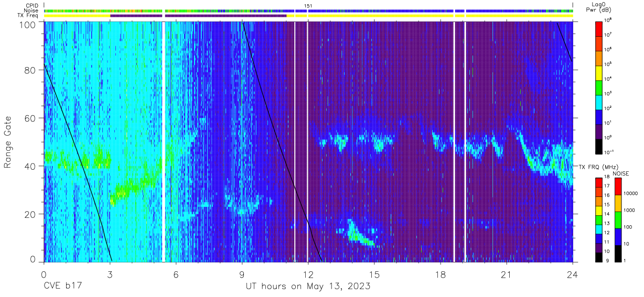Click the 40 tick on Range Gate axis
This screenshot has height=297, width=644.
pyautogui.click(x=30, y=166)
